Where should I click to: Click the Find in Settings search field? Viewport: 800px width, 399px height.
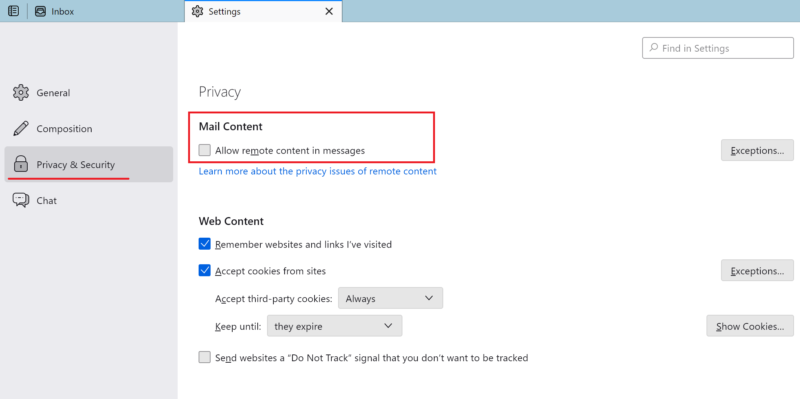tap(718, 48)
